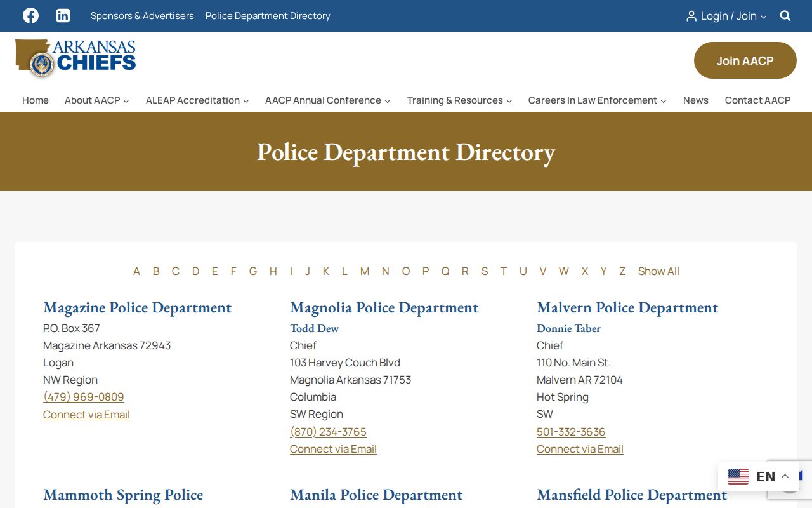Click Malvern's Connect via Email link

(580, 449)
